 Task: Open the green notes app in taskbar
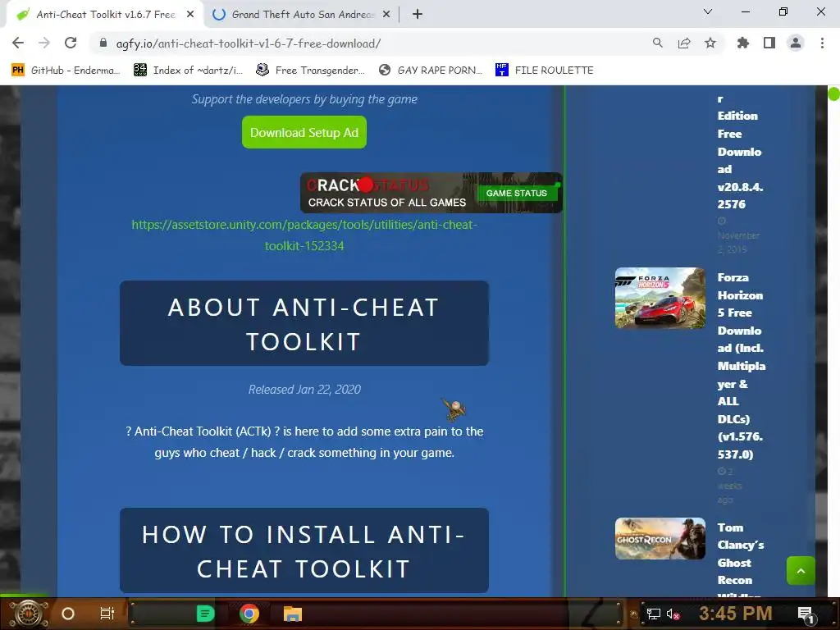pyautogui.click(x=205, y=614)
